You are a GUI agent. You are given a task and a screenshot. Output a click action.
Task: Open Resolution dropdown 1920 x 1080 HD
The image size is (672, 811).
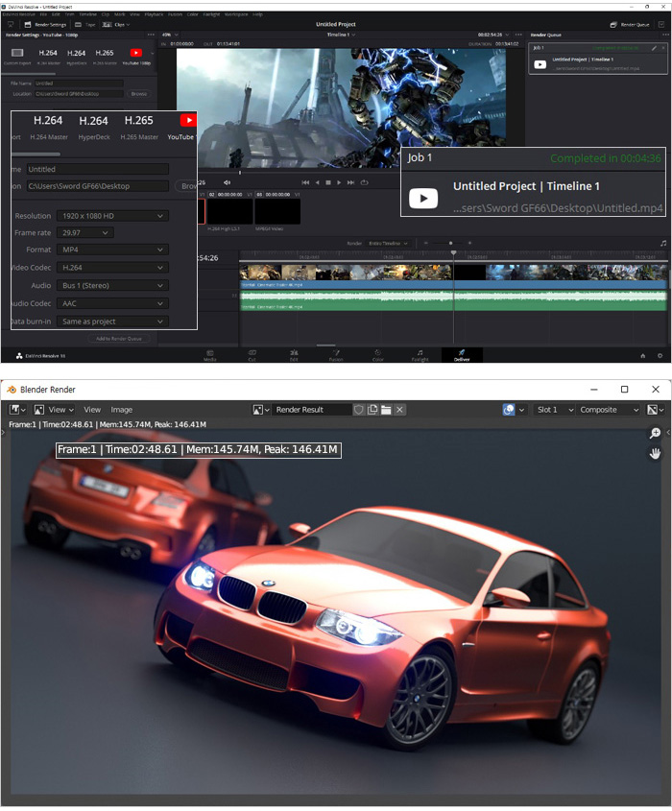[x=112, y=216]
